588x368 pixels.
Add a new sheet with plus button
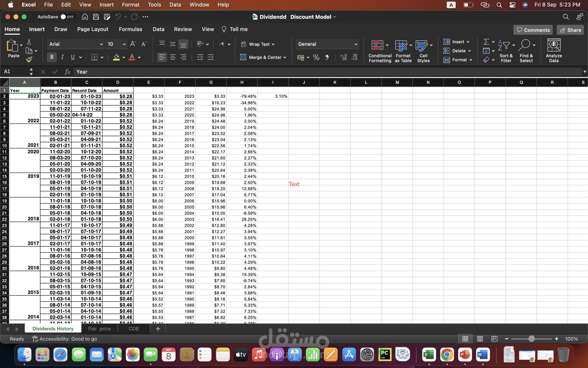pyautogui.click(x=158, y=329)
